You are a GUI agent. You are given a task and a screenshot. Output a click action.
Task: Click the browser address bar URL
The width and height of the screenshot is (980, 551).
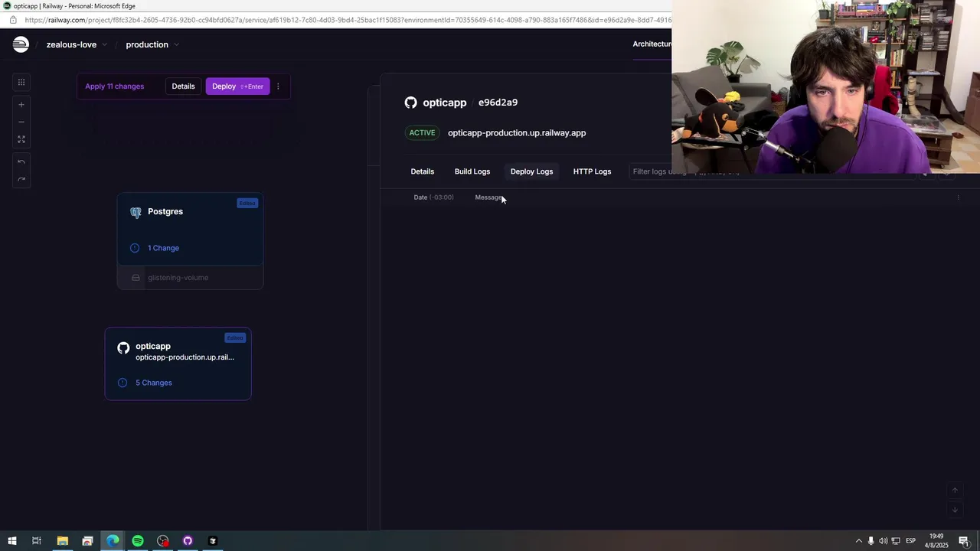click(348, 20)
